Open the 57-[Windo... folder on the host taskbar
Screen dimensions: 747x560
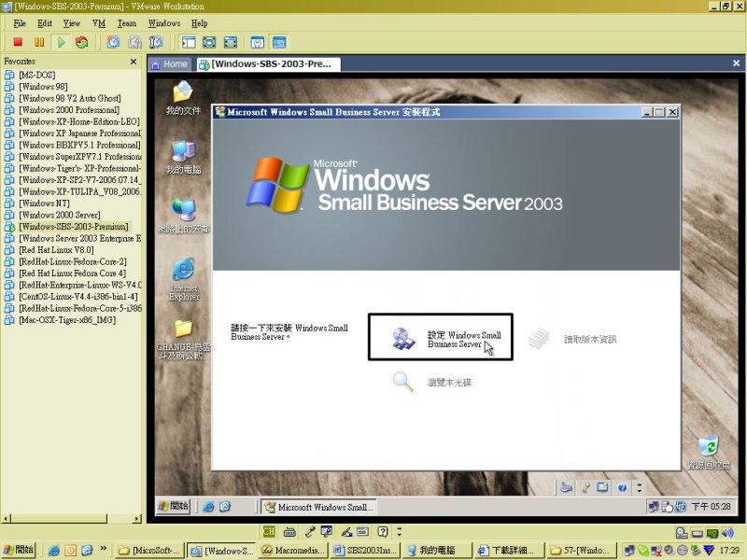[582, 551]
